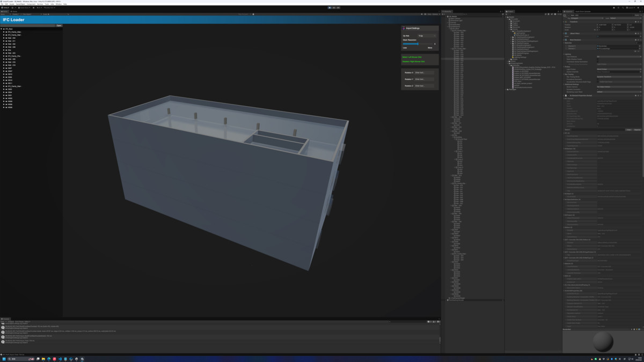This screenshot has width=644, height=362.
Task: Open Gizmos dropdown in Game view
Action: point(436,14)
